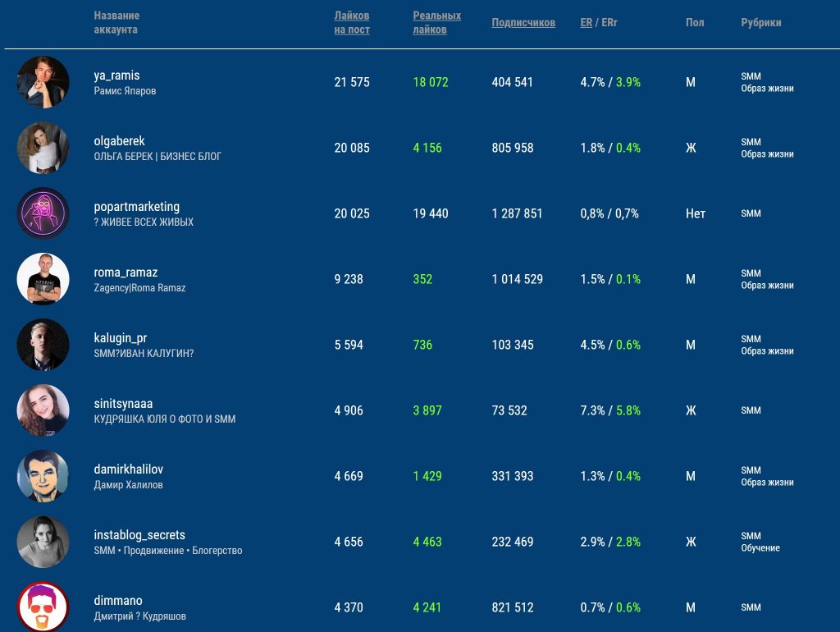This screenshot has width=840, height=632.
Task: Click olgaberek's profile photo
Action: (43, 148)
